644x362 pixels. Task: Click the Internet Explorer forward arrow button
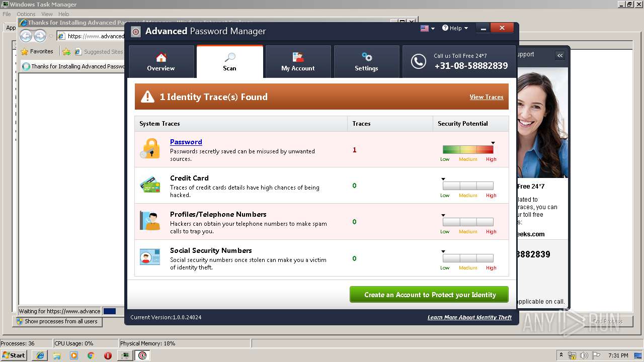(x=40, y=36)
